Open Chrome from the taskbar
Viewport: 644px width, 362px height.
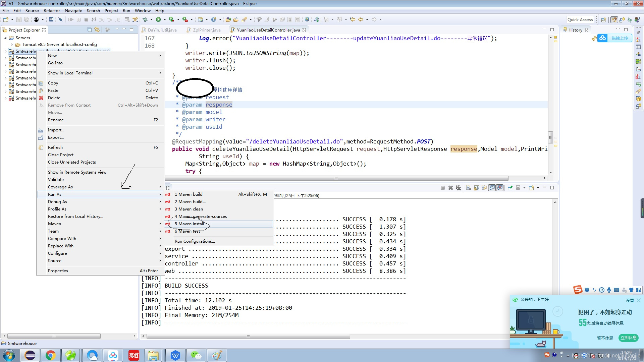(50, 355)
